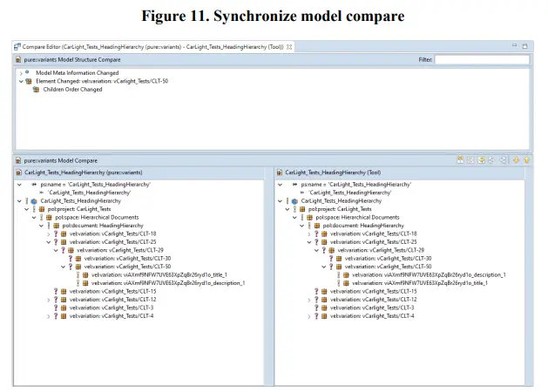Click into the Filter input field
The width and height of the screenshot is (548, 392).
click(x=482, y=60)
